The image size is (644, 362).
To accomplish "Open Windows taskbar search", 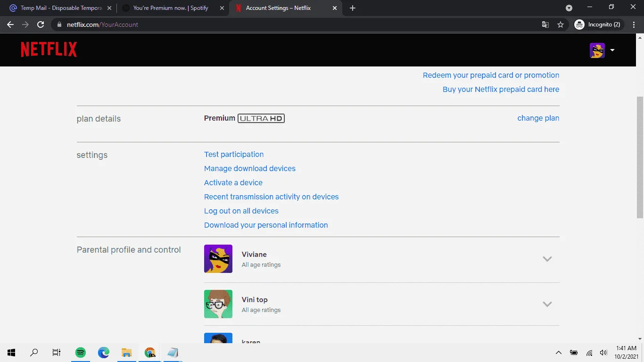I will pyautogui.click(x=34, y=353).
